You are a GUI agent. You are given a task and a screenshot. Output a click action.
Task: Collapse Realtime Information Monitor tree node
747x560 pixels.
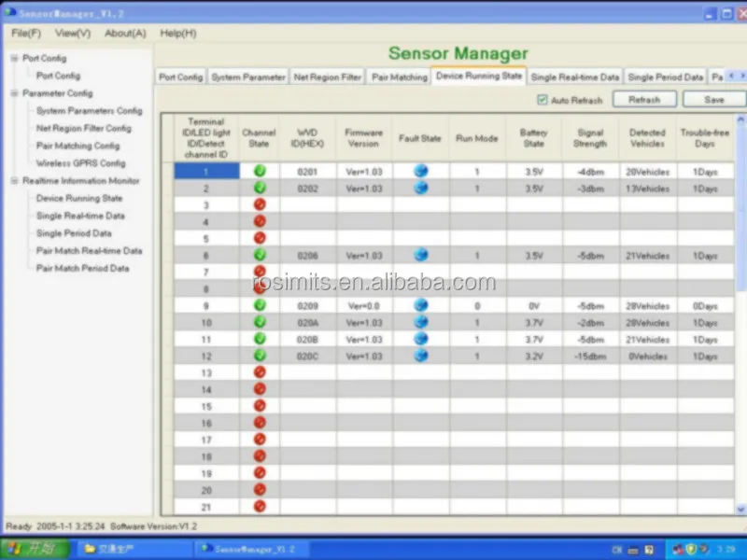(x=14, y=181)
